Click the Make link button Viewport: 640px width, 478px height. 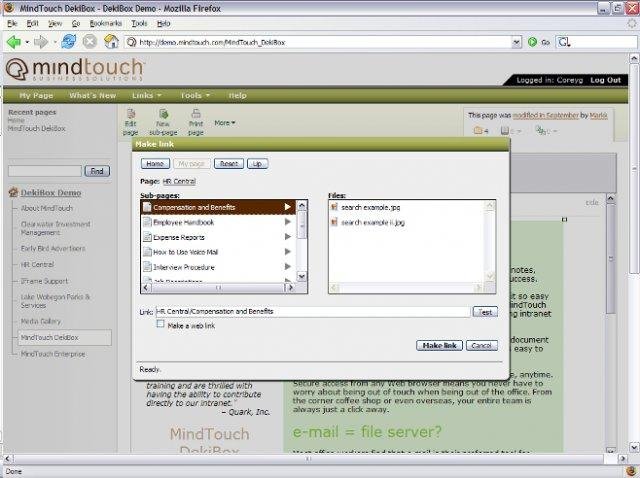pos(440,345)
